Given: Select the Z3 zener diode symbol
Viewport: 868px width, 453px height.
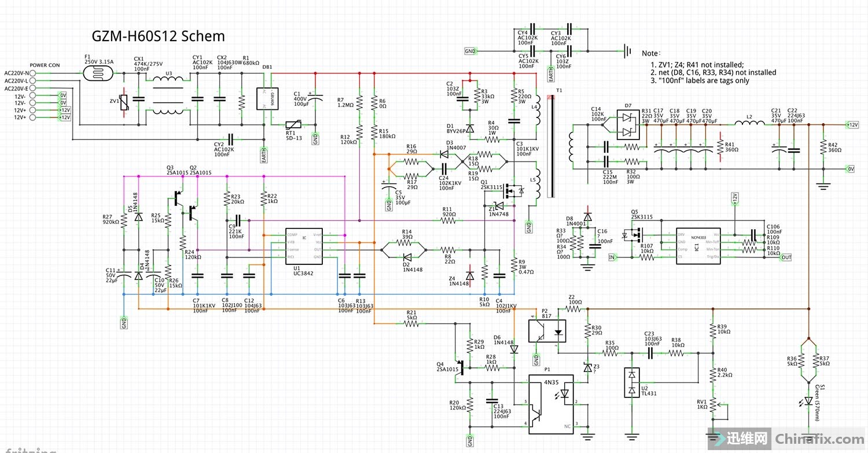Looking at the screenshot, I should 587,368.
